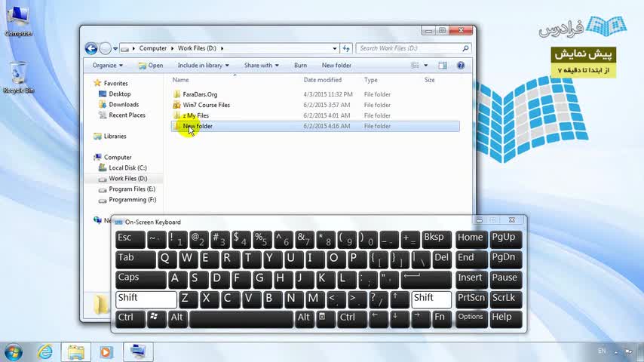Select Computer in the navigation pane

click(118, 158)
